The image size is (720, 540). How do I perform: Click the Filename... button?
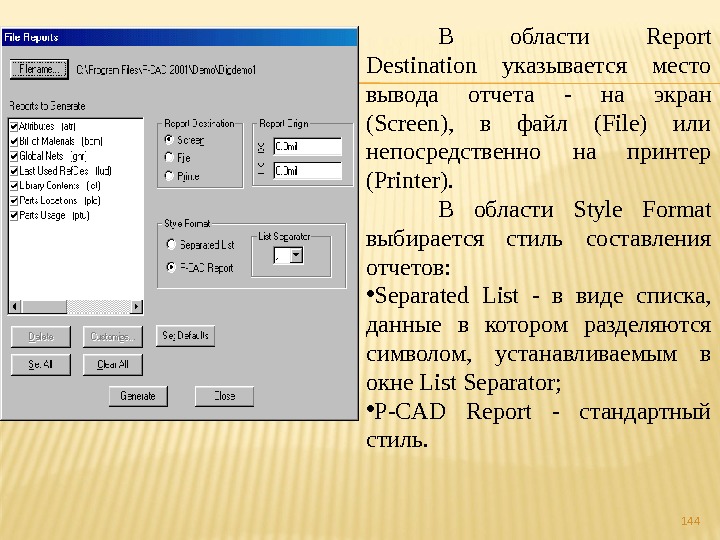point(39,69)
